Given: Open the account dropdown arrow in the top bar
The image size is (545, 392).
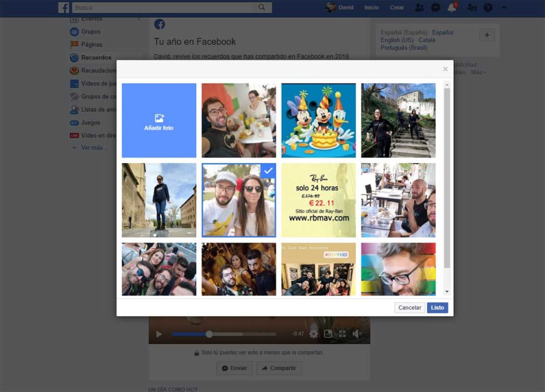Looking at the screenshot, I should [x=504, y=7].
